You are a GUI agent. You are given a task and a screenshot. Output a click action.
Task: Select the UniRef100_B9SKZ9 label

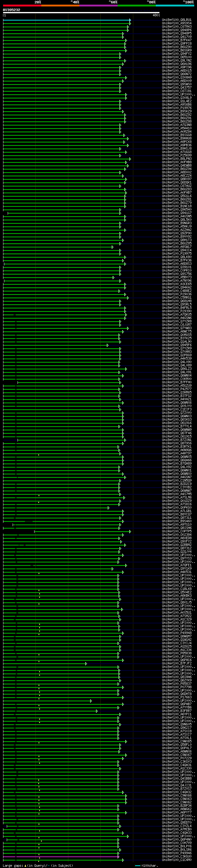tap(177, 111)
